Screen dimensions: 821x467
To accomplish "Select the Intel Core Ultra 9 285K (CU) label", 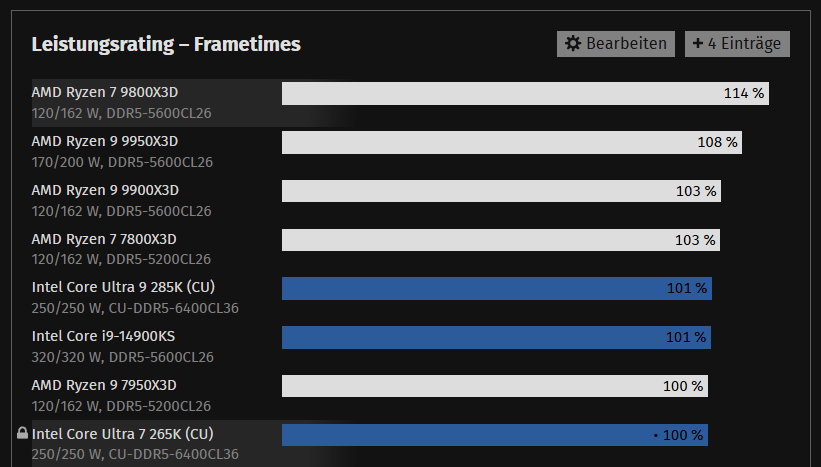I will click(x=123, y=288).
